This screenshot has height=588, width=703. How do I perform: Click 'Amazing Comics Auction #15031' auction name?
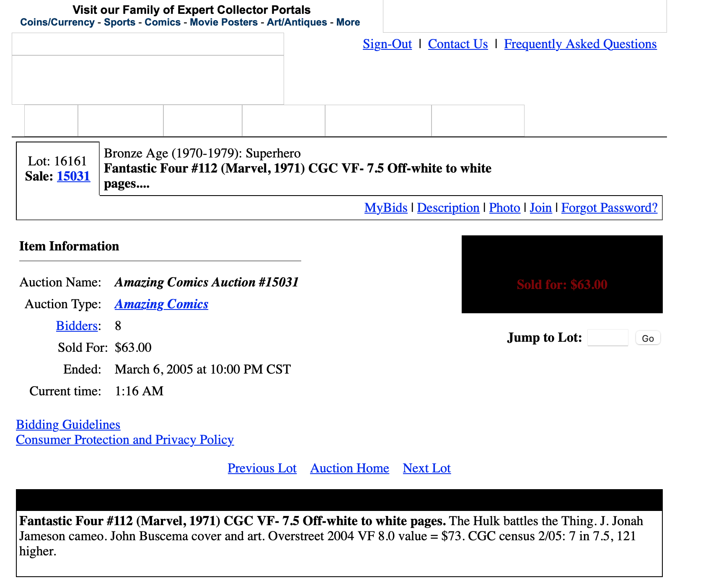coord(207,282)
